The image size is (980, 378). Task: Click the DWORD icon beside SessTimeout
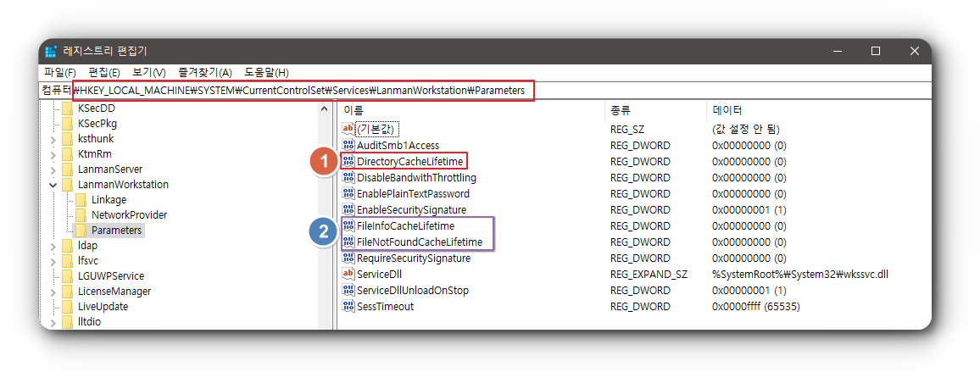(x=348, y=306)
